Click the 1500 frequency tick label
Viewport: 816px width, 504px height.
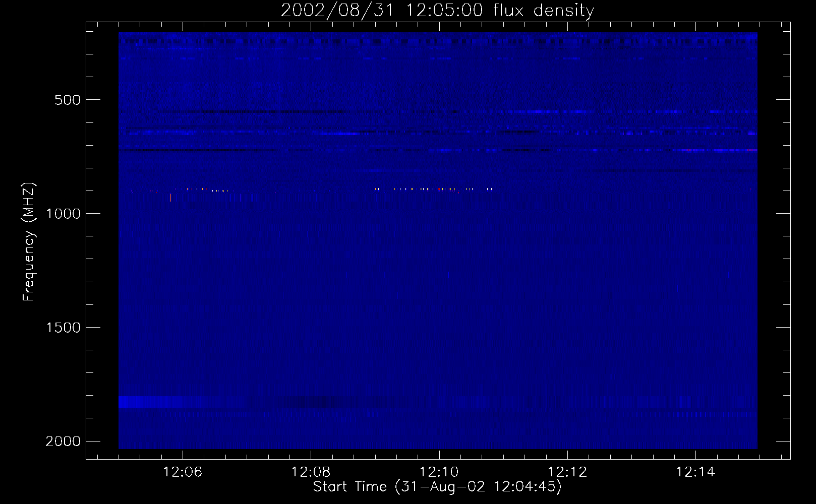[63, 328]
